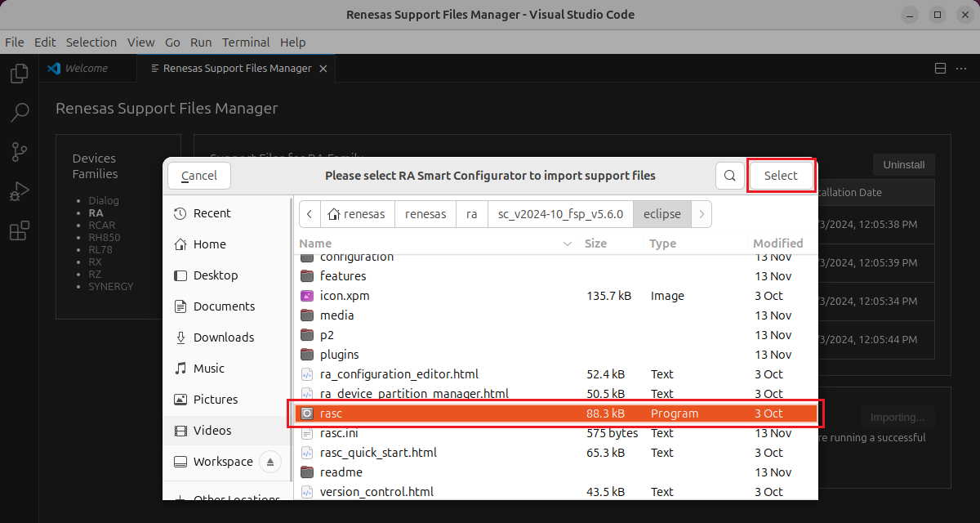Screen dimensions: 980x523
Task: Click the Importing... button
Action: [x=897, y=418]
